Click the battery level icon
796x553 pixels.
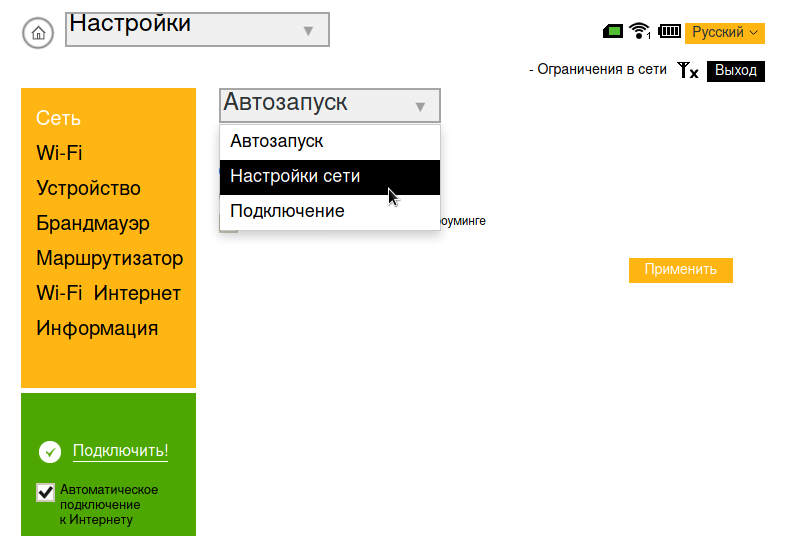[669, 32]
